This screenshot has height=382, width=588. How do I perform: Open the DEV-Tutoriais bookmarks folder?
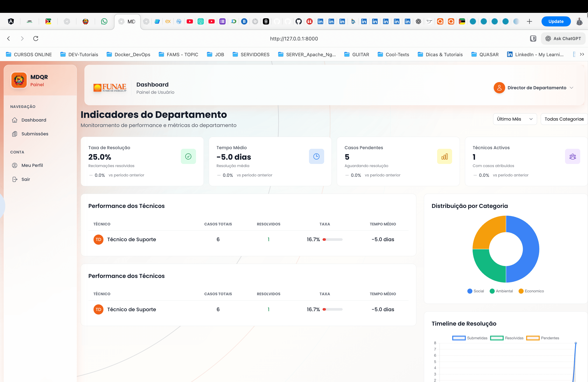79,54
